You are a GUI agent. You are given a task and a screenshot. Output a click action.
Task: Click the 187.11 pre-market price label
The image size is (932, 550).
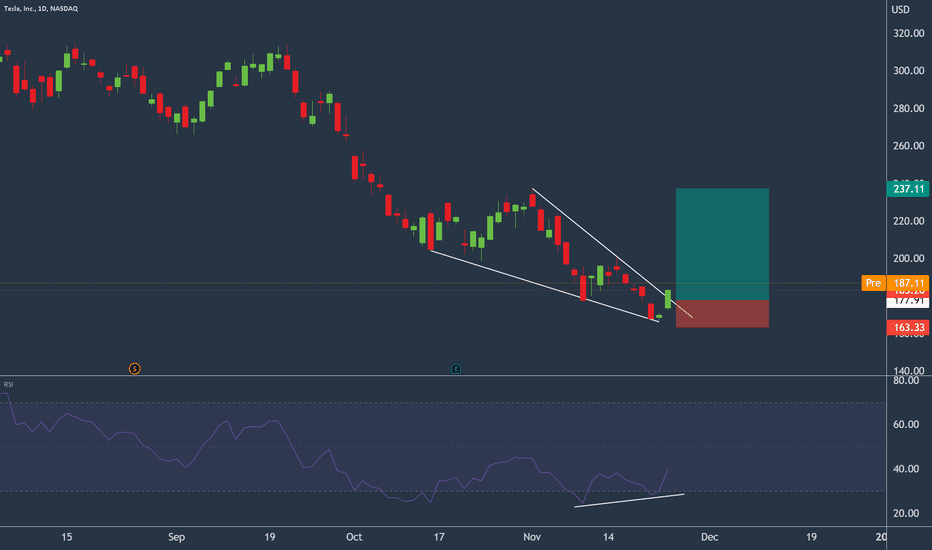(908, 283)
